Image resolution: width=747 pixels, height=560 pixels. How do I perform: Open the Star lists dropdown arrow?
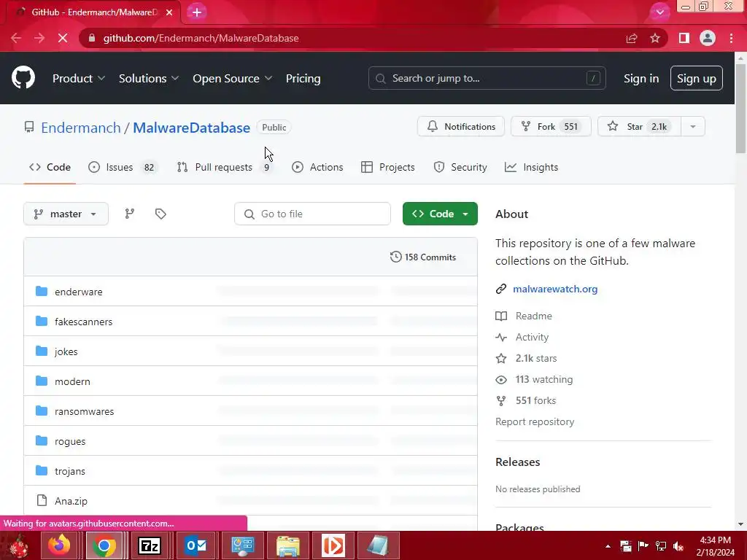[693, 127]
